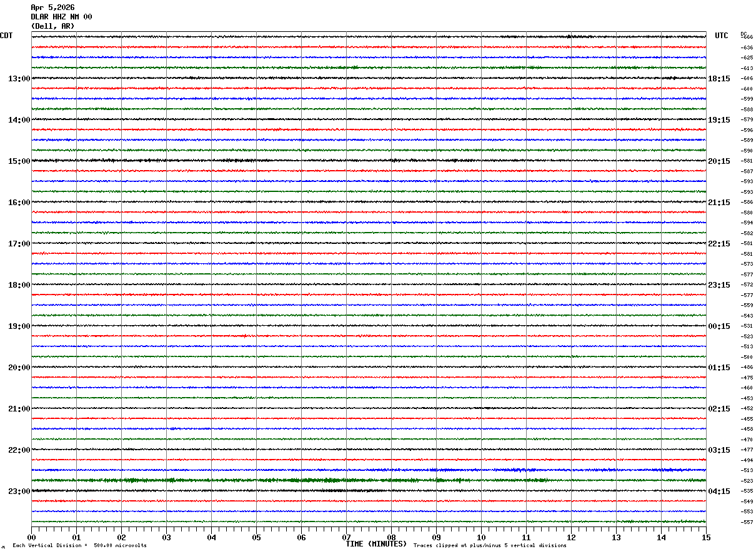Select the station code "DLAR HHZ NM 00"
Viewport: 756px width, 554px height.
[x=61, y=17]
